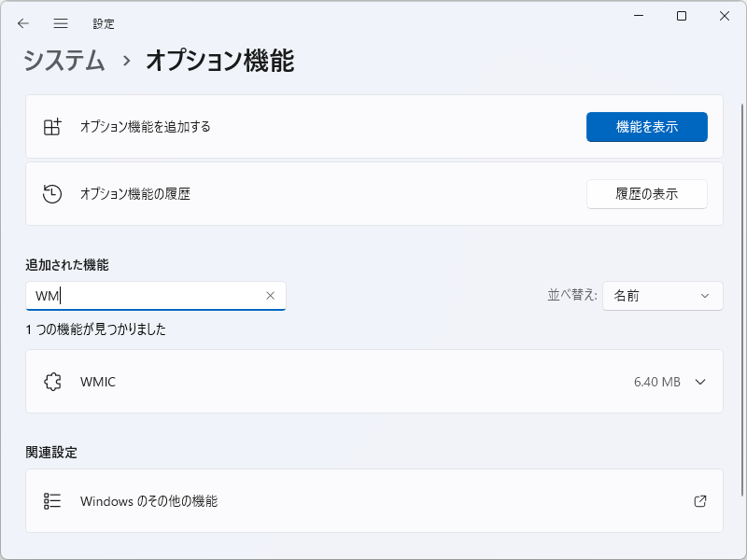Screen dimensions: 747x560
Task: Click 設定 in the title bar
Action: tap(104, 23)
